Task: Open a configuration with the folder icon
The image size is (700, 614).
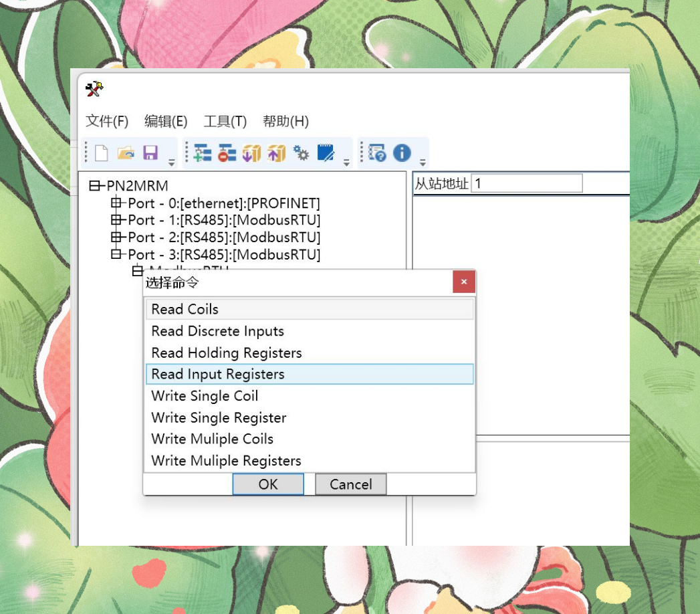Action: coord(126,153)
